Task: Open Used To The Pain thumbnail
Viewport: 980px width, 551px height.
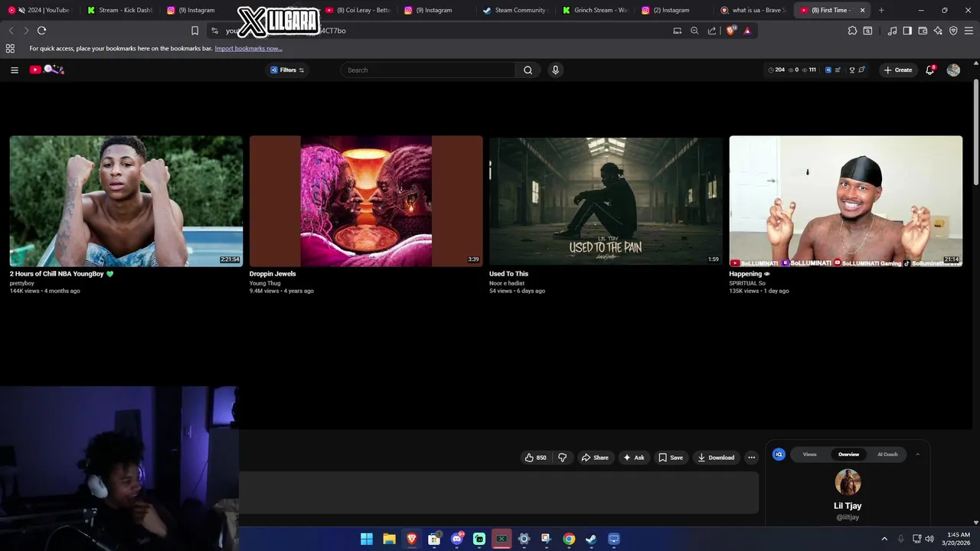Action: click(x=606, y=201)
